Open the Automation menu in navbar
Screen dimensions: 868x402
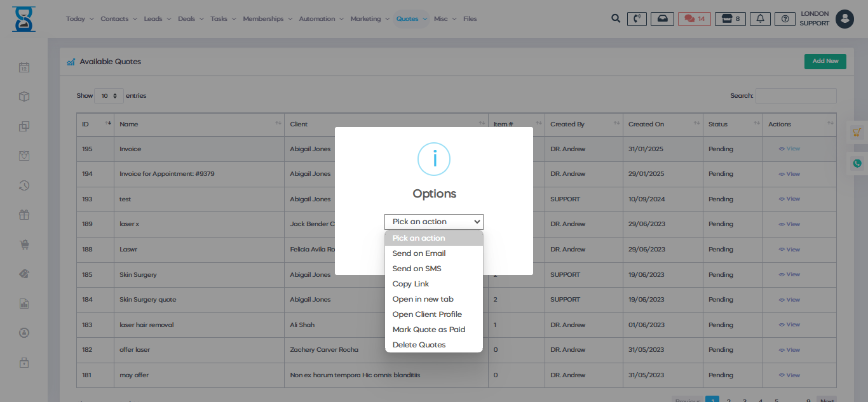pyautogui.click(x=321, y=19)
